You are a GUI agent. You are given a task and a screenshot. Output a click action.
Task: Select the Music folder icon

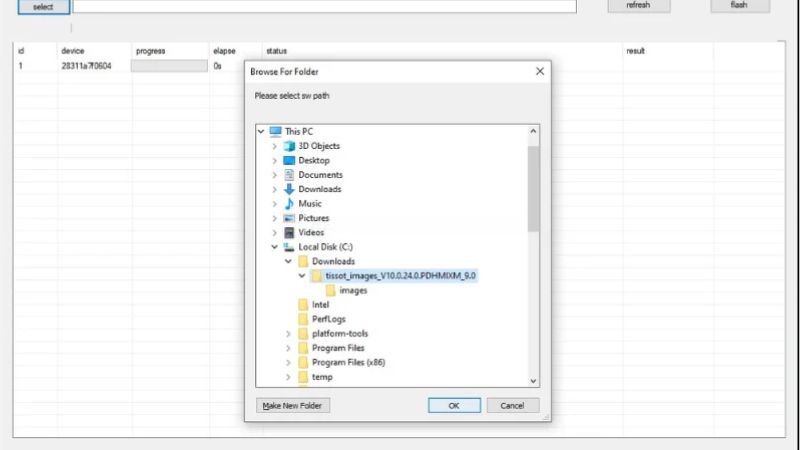pyautogui.click(x=289, y=204)
